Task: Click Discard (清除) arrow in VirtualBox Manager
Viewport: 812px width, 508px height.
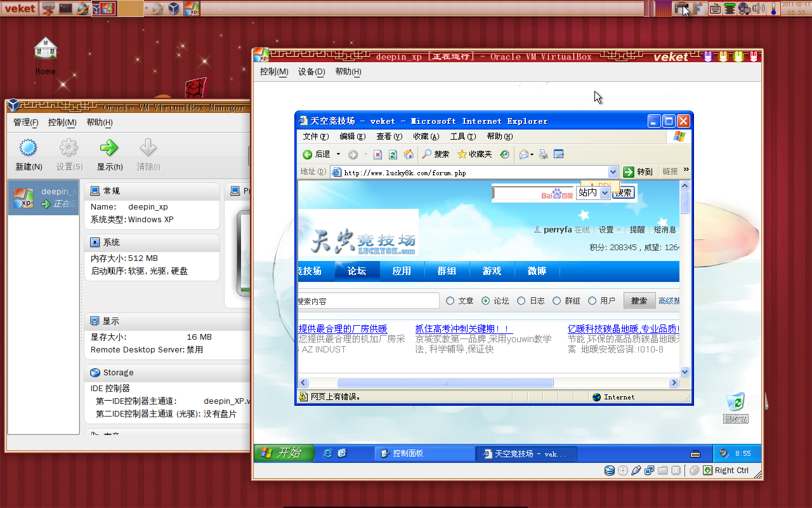Action: coord(148,156)
